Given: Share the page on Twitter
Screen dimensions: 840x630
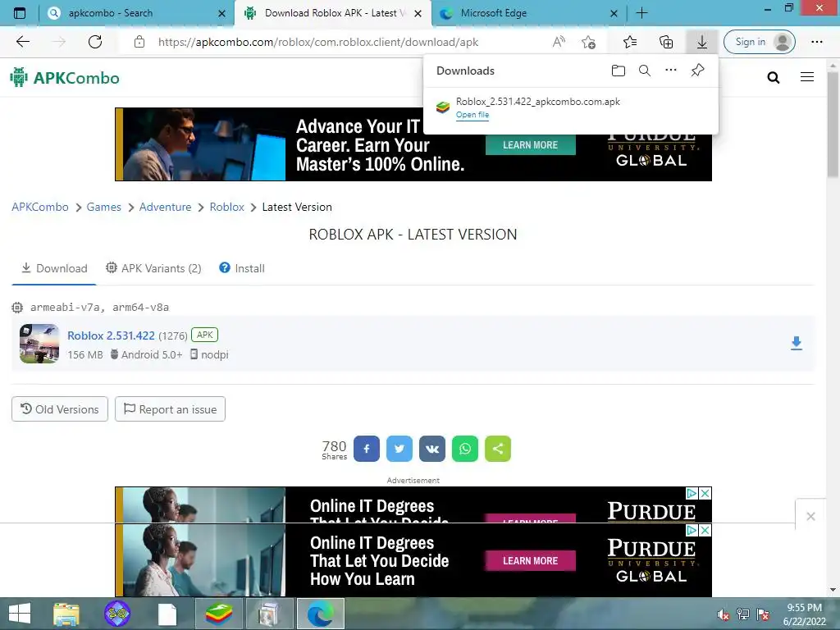Looking at the screenshot, I should [x=399, y=449].
